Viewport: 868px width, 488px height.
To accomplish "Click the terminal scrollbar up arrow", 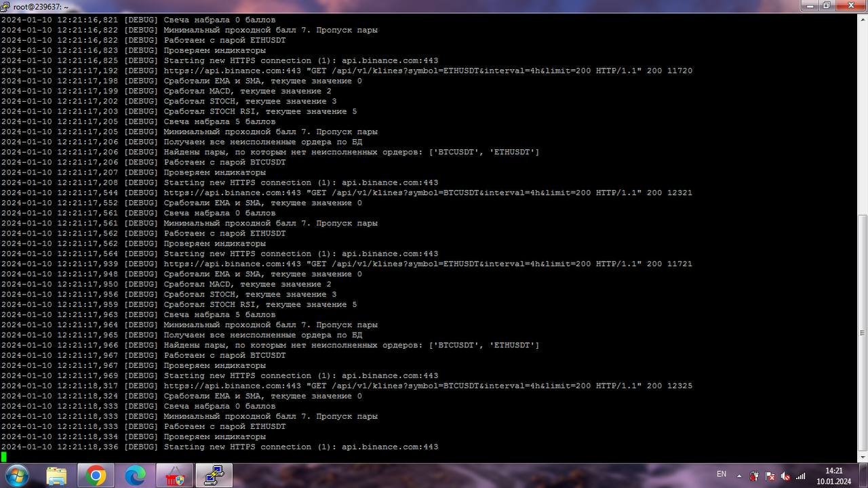I will pos(862,20).
